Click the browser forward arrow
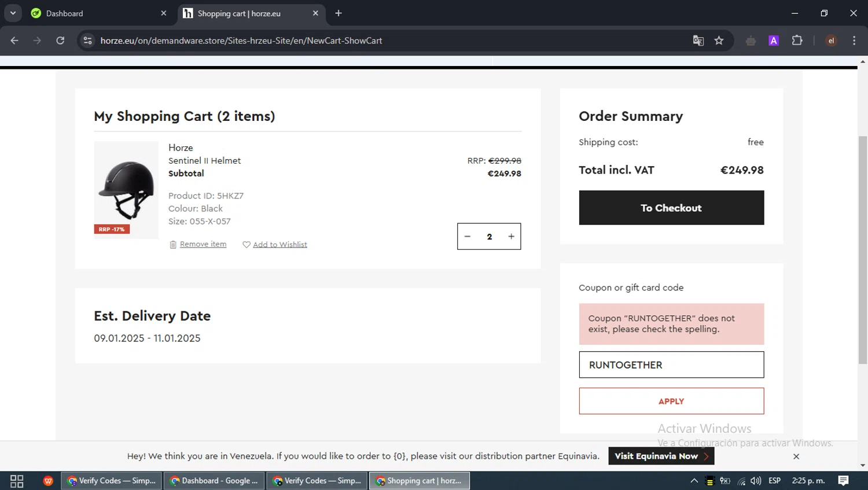868x490 pixels. [x=37, y=40]
